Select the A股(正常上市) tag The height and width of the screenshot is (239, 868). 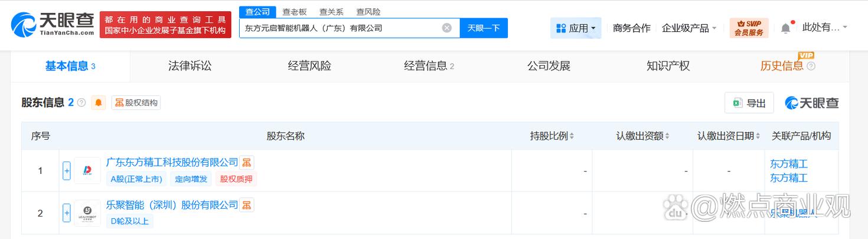tap(136, 179)
